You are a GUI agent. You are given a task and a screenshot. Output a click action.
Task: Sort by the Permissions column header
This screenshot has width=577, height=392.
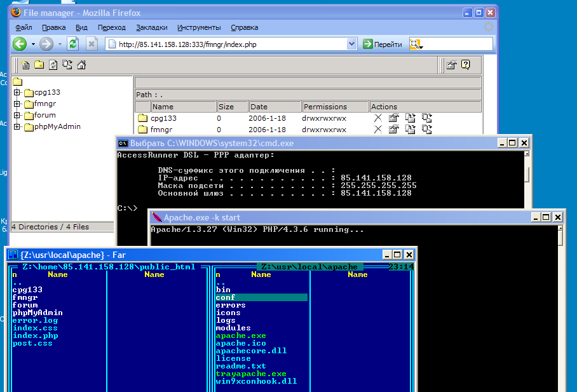click(335, 107)
